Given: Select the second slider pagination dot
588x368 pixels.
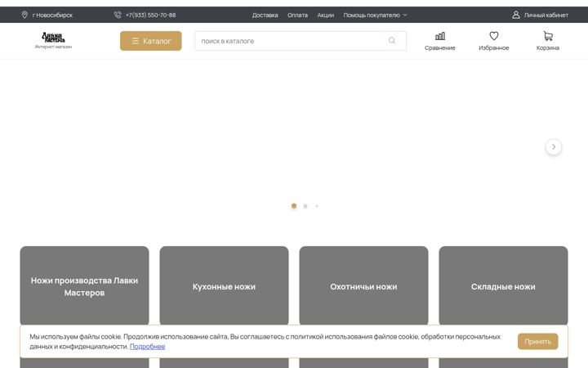Looking at the screenshot, I should tap(305, 206).
